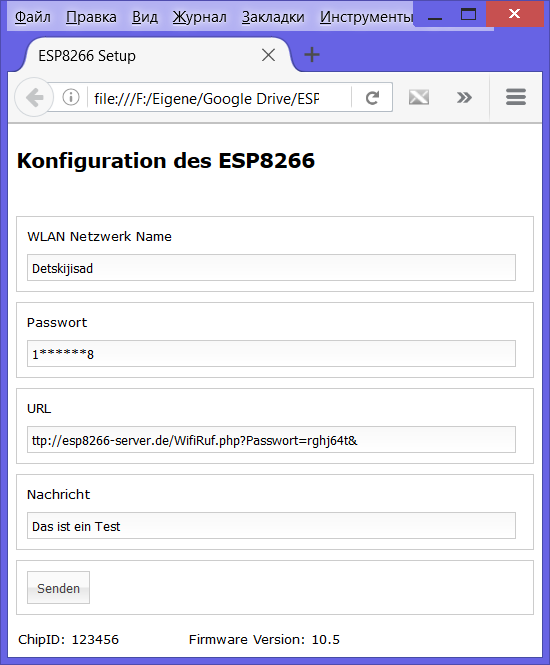Open the Правка menu
Screen dimensions: 550x665
91,17
